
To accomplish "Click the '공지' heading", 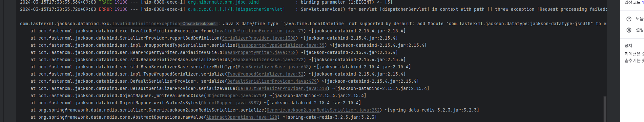I will (628, 46).
